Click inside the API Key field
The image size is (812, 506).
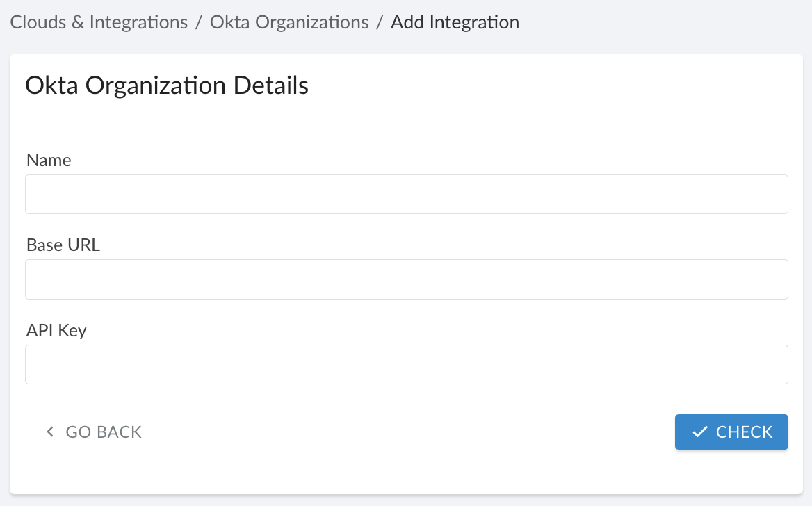coord(407,364)
